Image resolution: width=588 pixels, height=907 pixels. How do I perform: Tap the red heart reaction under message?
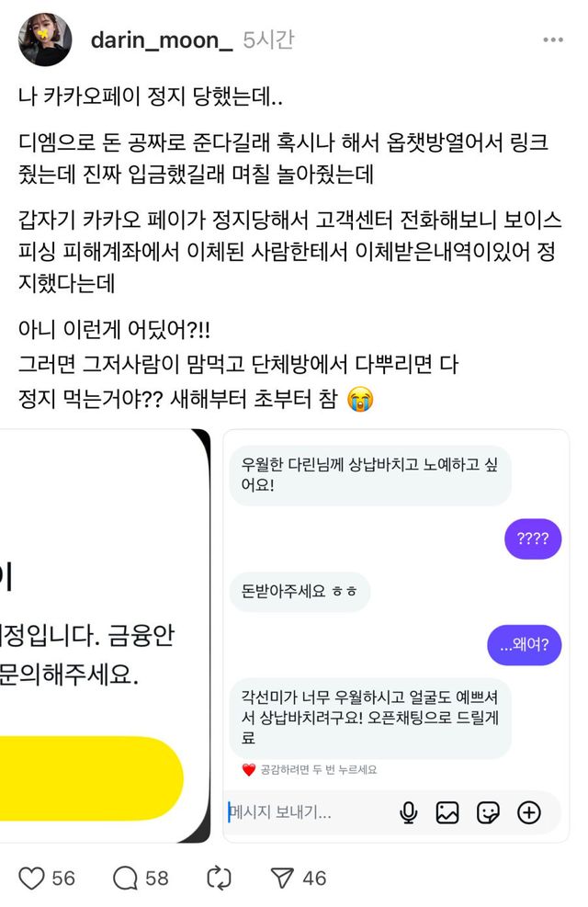(x=249, y=770)
